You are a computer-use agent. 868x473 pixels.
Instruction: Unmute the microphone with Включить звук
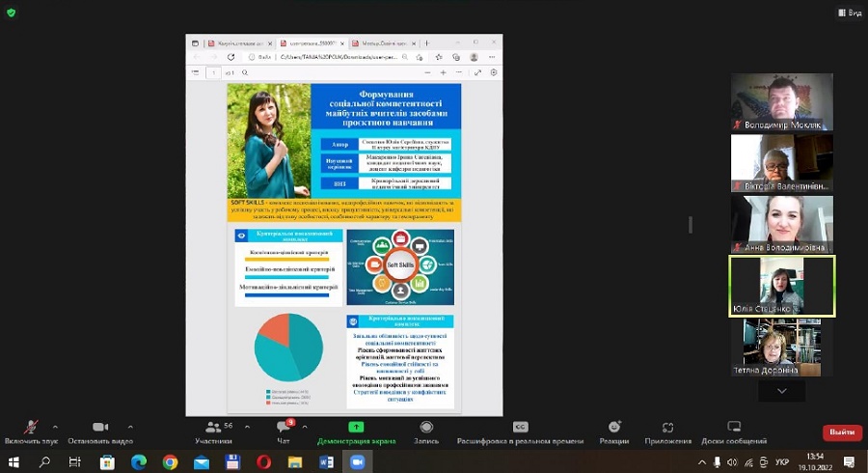click(31, 431)
